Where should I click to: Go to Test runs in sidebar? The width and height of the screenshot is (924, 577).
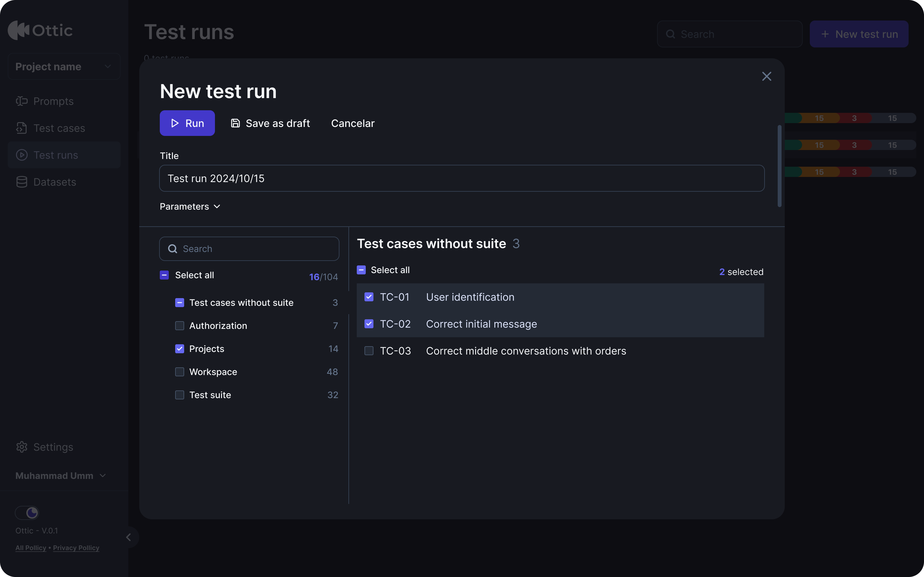56,155
